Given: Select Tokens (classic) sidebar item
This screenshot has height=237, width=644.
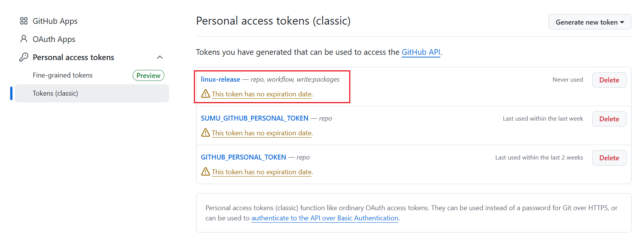Looking at the screenshot, I should click(56, 93).
